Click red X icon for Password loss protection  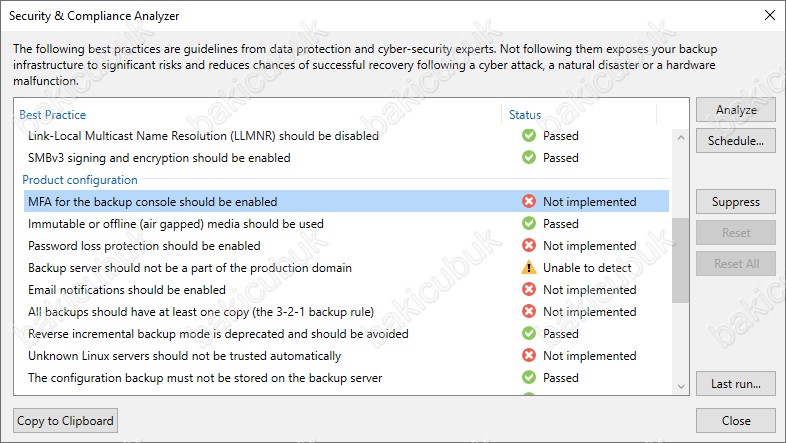tap(529, 246)
